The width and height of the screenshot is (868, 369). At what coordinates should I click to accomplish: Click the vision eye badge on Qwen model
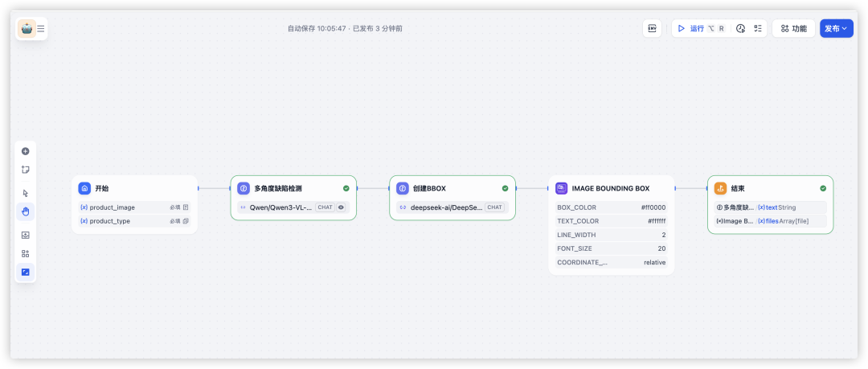coord(341,207)
